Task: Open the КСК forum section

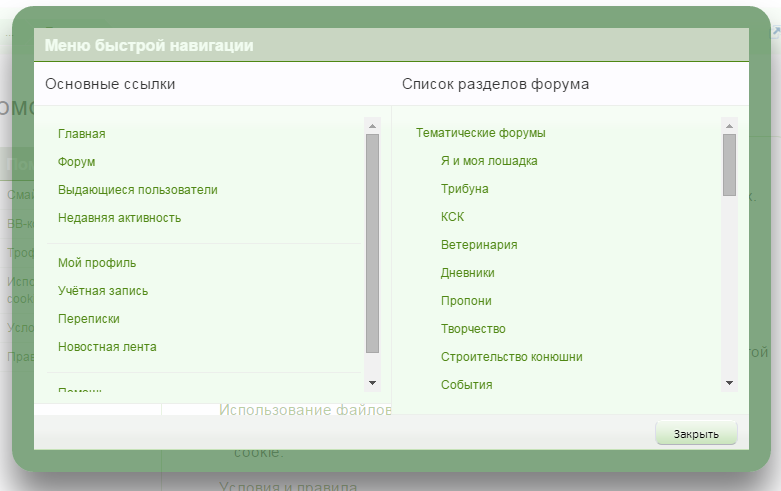Action: (x=452, y=217)
